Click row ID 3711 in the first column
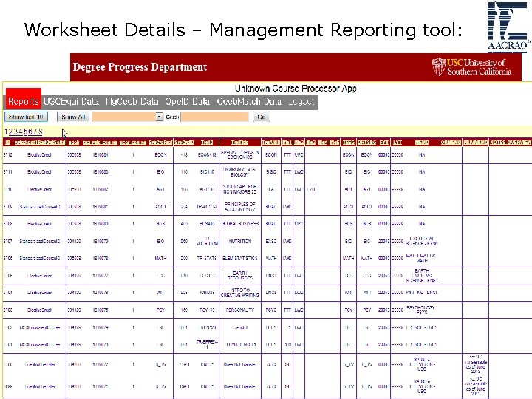 tap(8, 172)
